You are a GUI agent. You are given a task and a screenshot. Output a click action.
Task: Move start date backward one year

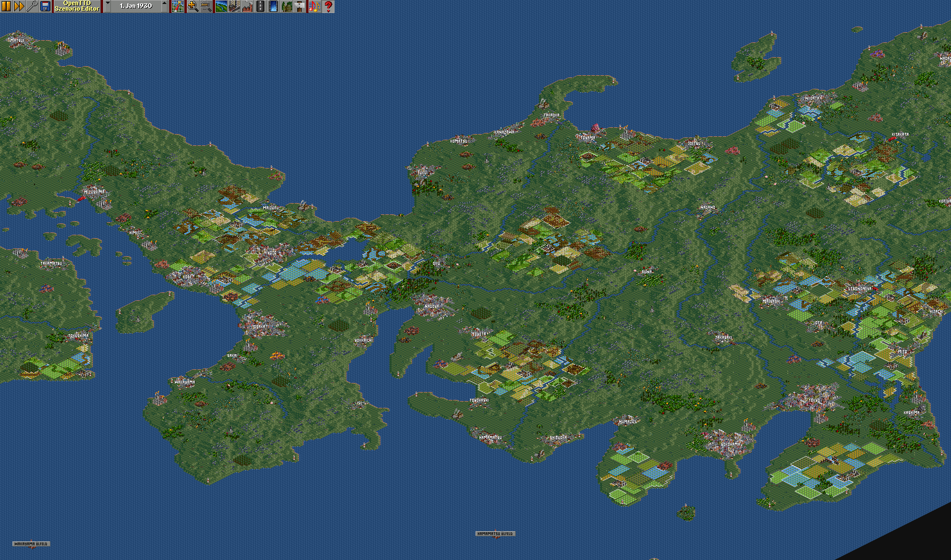pyautogui.click(x=108, y=6)
